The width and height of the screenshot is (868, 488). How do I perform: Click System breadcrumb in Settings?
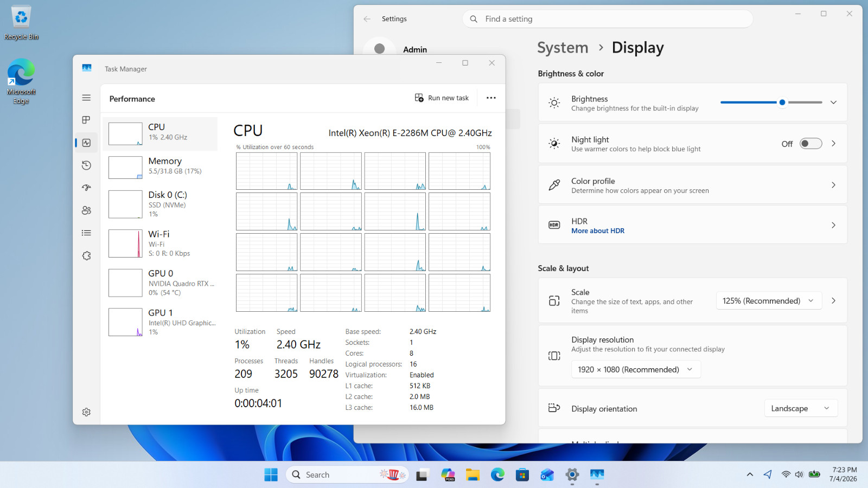pos(563,48)
